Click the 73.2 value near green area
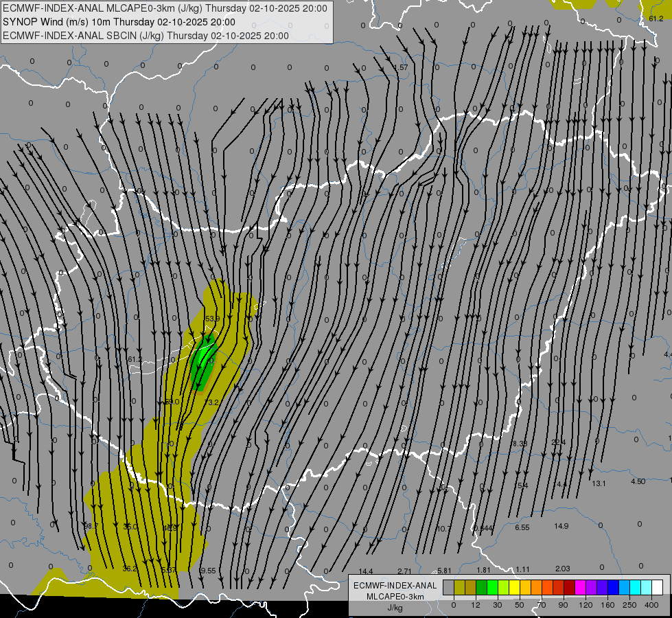The width and height of the screenshot is (672, 618). [211, 402]
